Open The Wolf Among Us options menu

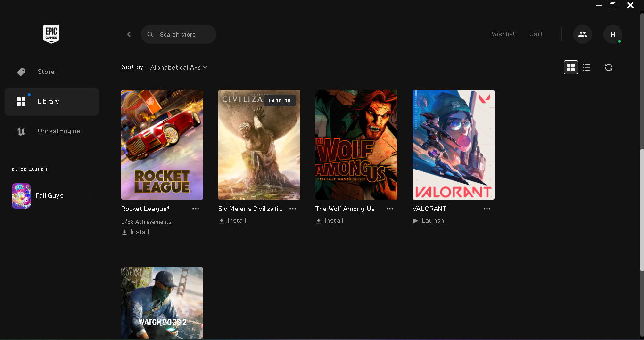click(x=390, y=209)
